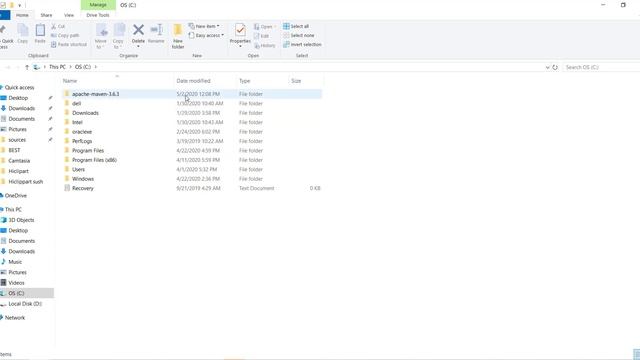Click the Up one level arrow
This screenshot has width=640, height=360.
click(x=27, y=67)
